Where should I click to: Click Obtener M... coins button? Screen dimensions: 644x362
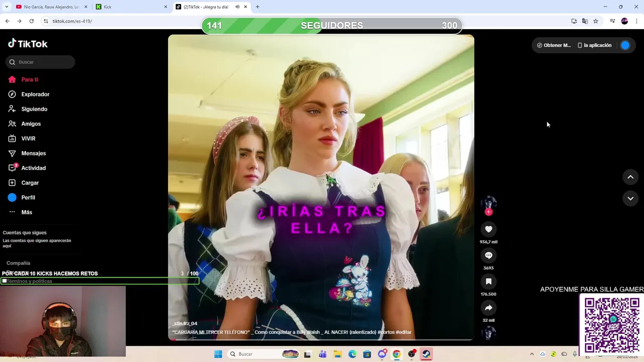click(x=554, y=45)
